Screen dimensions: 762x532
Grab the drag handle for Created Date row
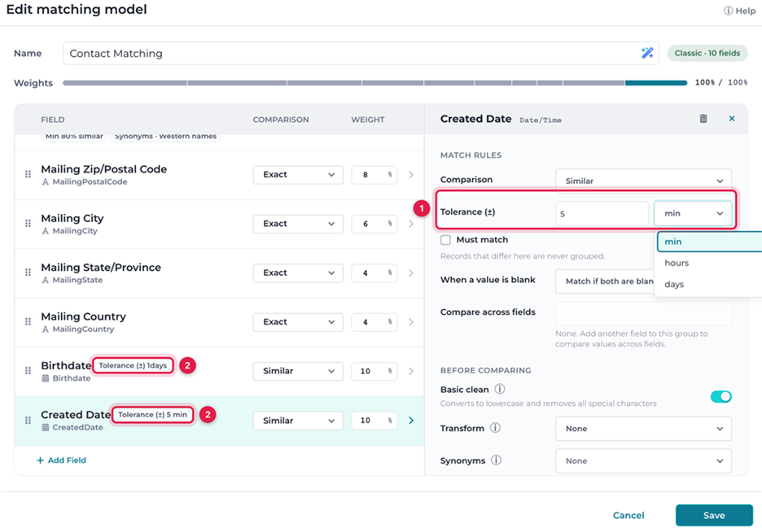pyautogui.click(x=28, y=420)
